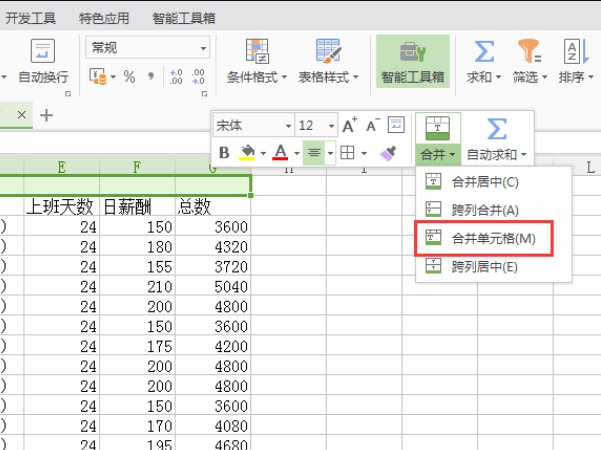601x450 pixels.
Task: Select column F header
Action: [x=137, y=167]
